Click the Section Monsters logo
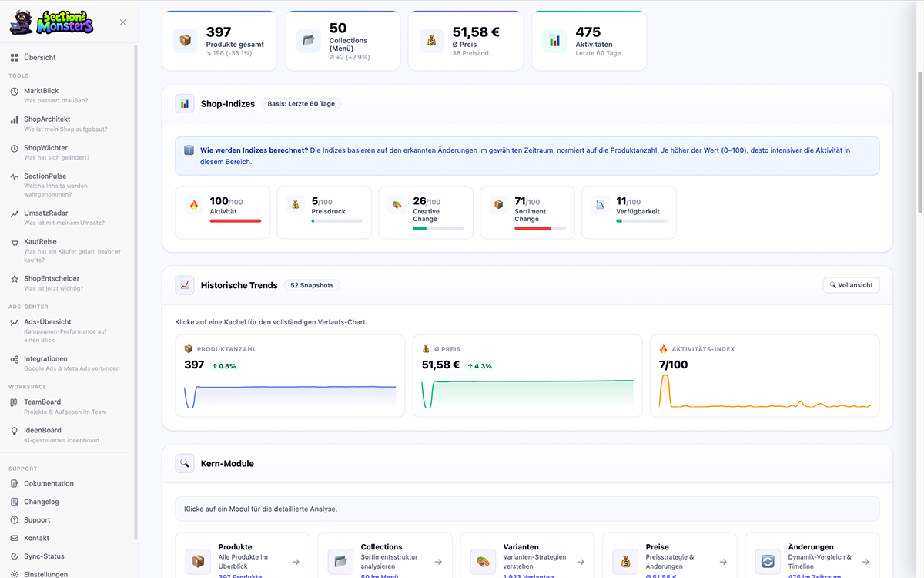 pos(52,22)
